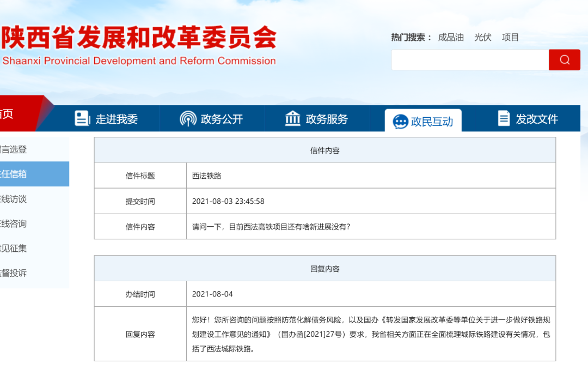Click the 陕西省发展和改革委员会 site title
Viewport: 588px width, 369px height.
pyautogui.click(x=139, y=38)
